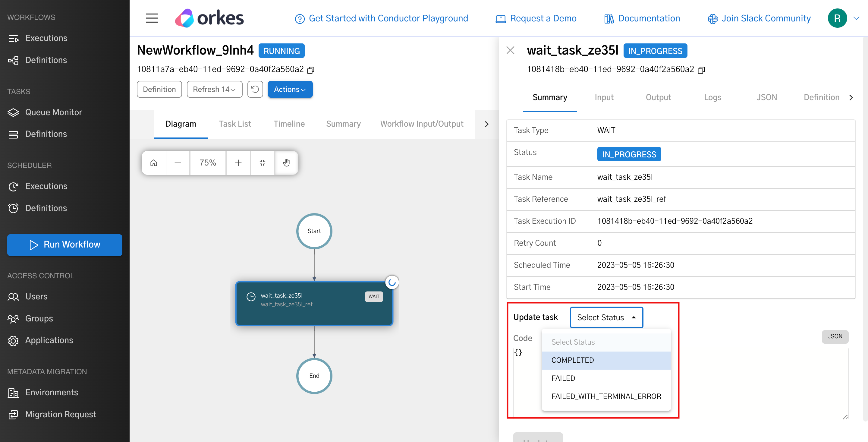Viewport: 868px width, 442px height.
Task: Open Queue Monitor from the sidebar
Action: 54,112
